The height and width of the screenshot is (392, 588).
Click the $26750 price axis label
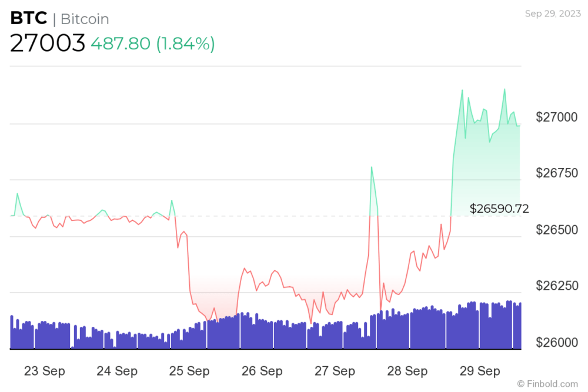point(556,173)
